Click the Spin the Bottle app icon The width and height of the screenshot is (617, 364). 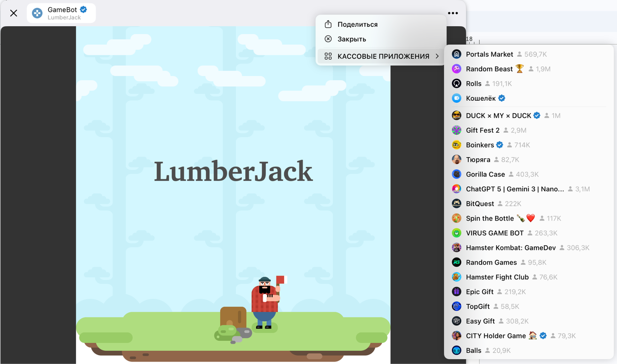click(x=457, y=218)
